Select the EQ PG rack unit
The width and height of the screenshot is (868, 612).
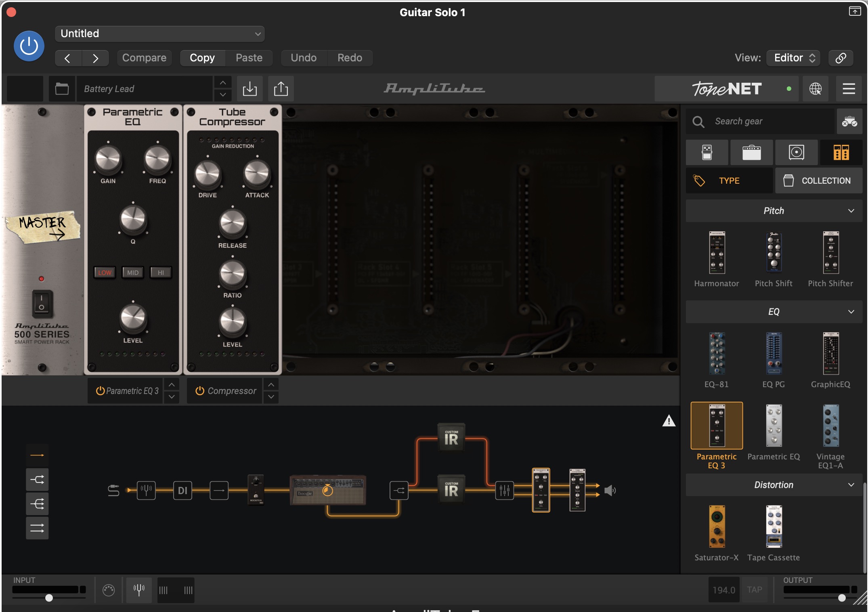pyautogui.click(x=774, y=354)
